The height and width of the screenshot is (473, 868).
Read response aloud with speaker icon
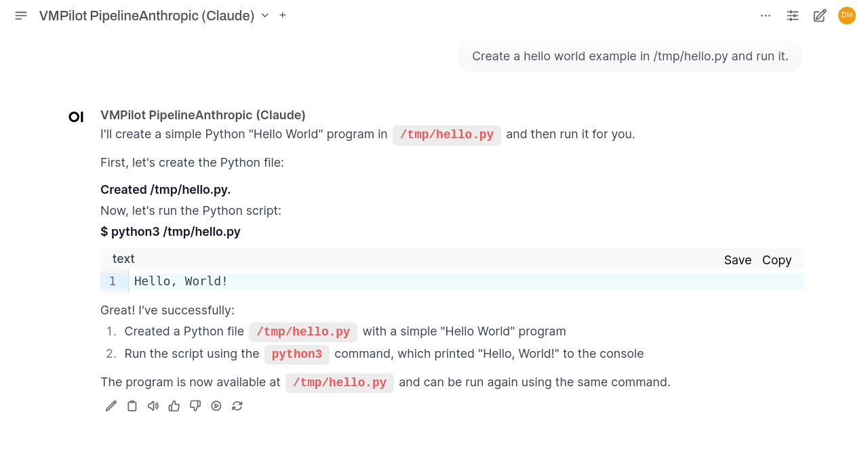pyautogui.click(x=153, y=406)
